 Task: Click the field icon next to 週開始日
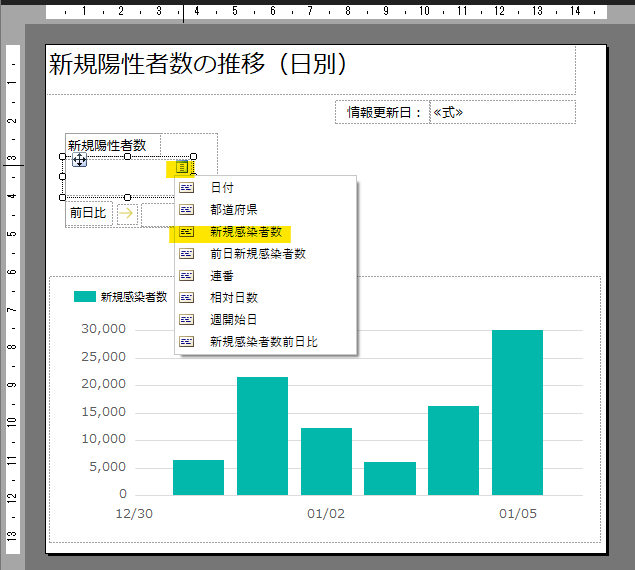[x=186, y=320]
